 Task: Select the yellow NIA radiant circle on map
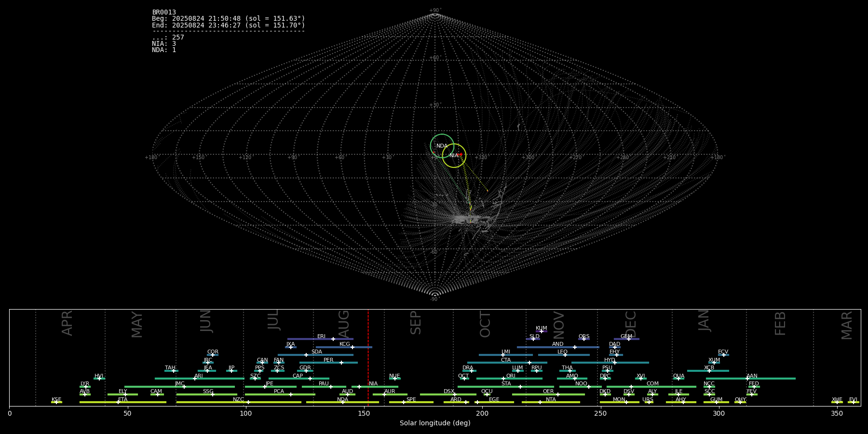(x=454, y=155)
